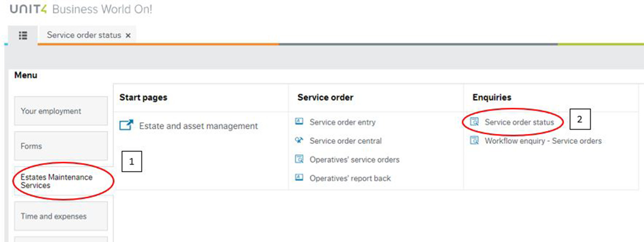Go to Service order central
The height and width of the screenshot is (242, 644).
coord(345,141)
